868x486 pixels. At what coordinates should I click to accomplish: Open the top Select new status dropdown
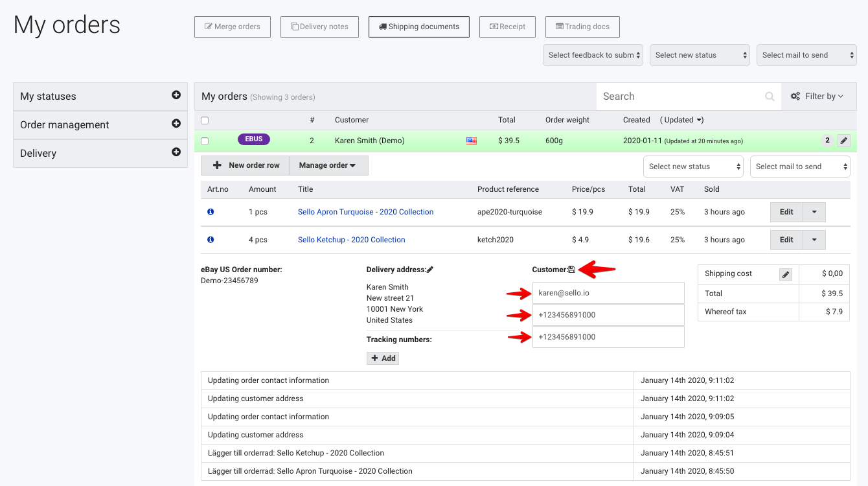pyautogui.click(x=700, y=55)
